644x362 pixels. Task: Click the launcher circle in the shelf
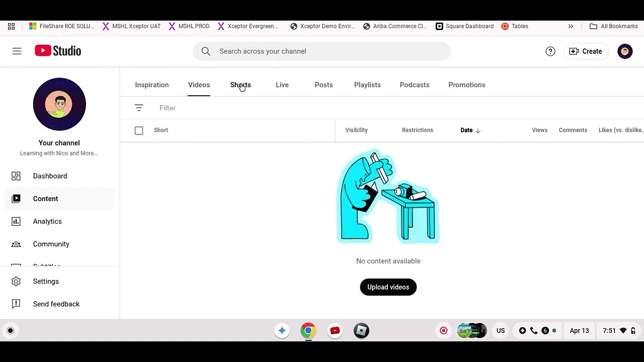(10, 331)
